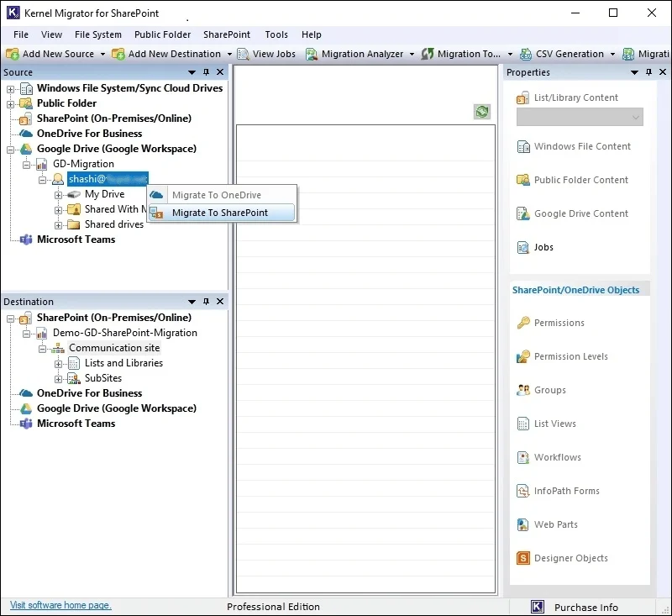Click the Migration To... toolbar icon
The height and width of the screenshot is (616, 672).
428,54
